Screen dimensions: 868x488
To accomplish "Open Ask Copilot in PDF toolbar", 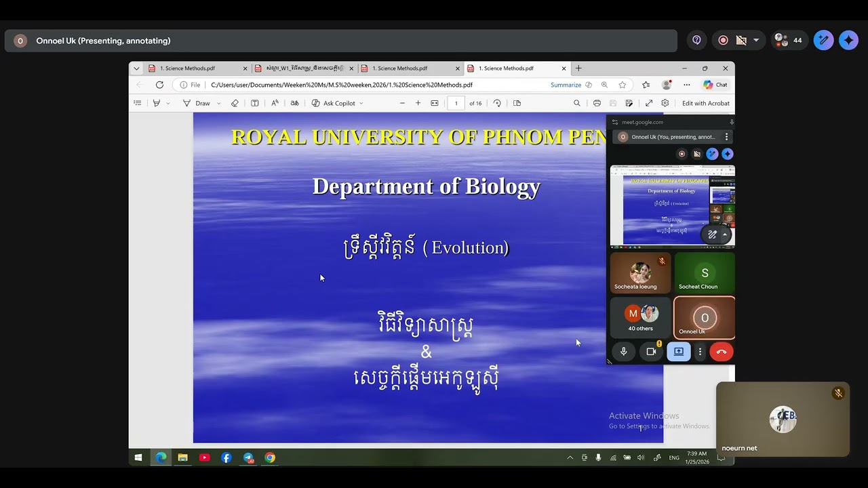I will pos(334,103).
